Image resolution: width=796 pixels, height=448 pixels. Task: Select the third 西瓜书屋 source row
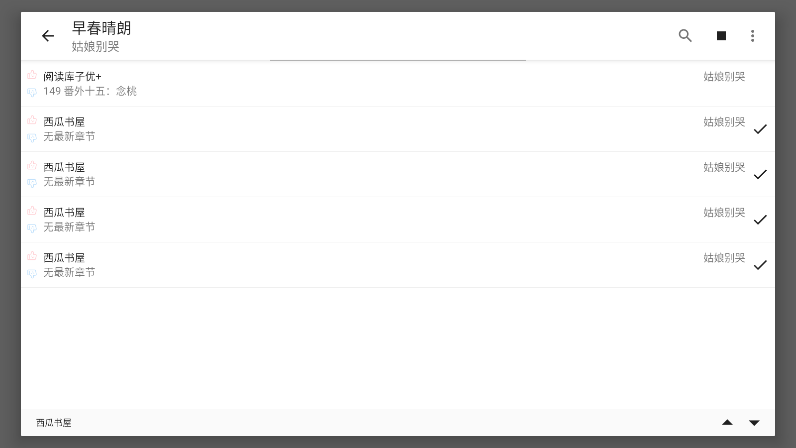tap(397, 219)
